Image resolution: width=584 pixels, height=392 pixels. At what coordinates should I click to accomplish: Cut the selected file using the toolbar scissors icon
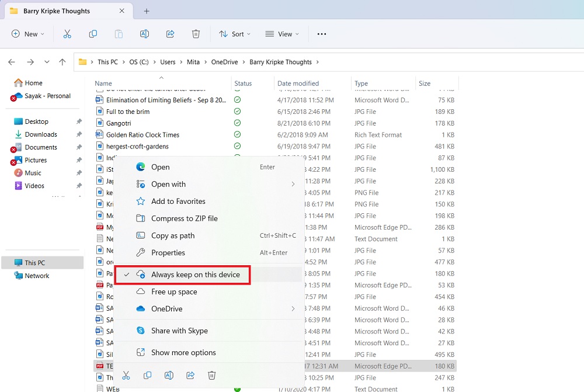pos(67,34)
